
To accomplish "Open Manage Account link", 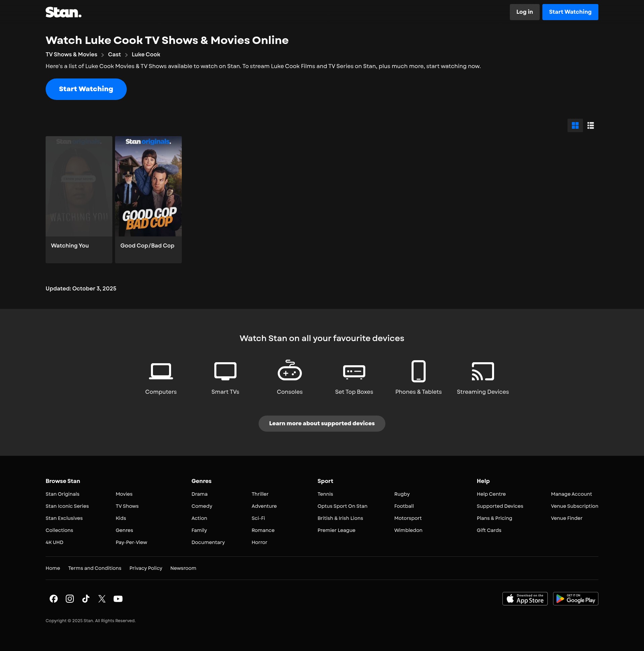I will (x=571, y=494).
